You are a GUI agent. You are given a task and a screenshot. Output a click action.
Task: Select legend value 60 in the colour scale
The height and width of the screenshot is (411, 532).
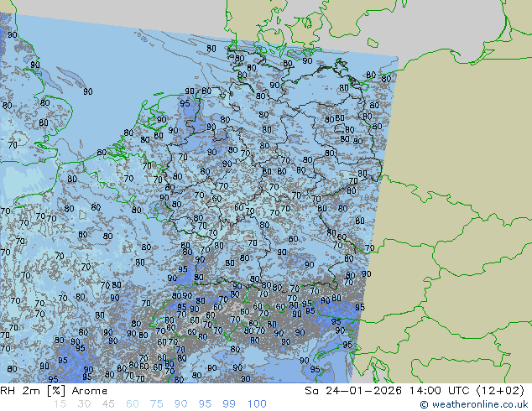point(133,404)
